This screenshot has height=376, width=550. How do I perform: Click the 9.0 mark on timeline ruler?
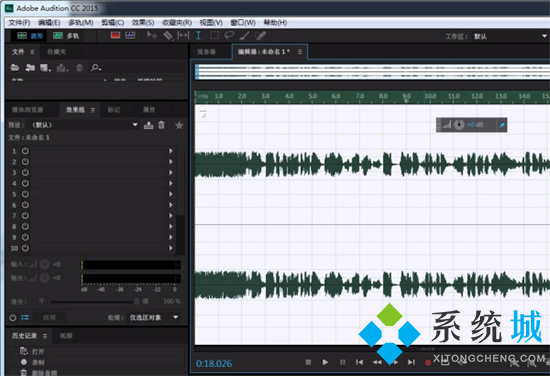click(x=407, y=96)
